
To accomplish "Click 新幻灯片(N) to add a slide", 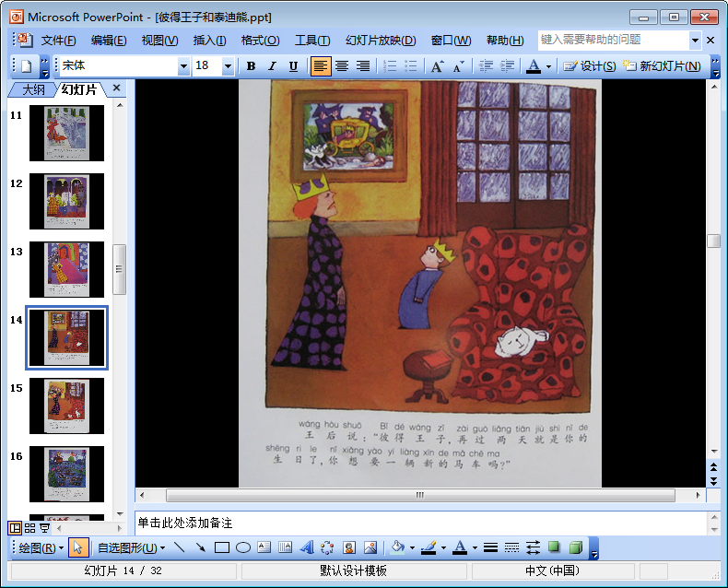I will coord(662,66).
